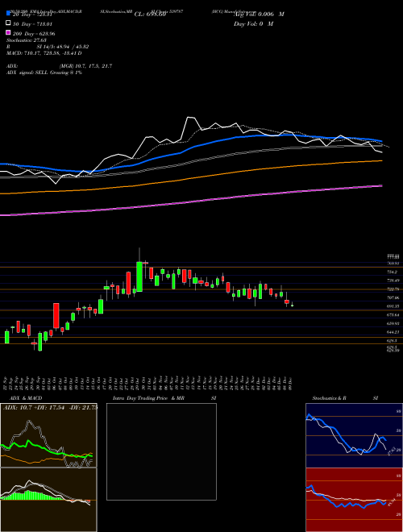Select the '200 Day = 628.96' legend text
403x532 pixels.
(35, 34)
